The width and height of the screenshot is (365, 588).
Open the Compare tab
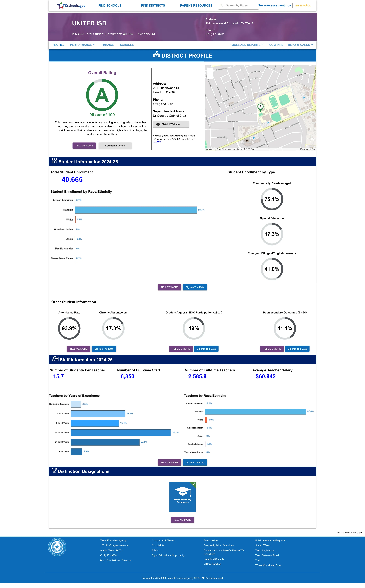pyautogui.click(x=276, y=45)
